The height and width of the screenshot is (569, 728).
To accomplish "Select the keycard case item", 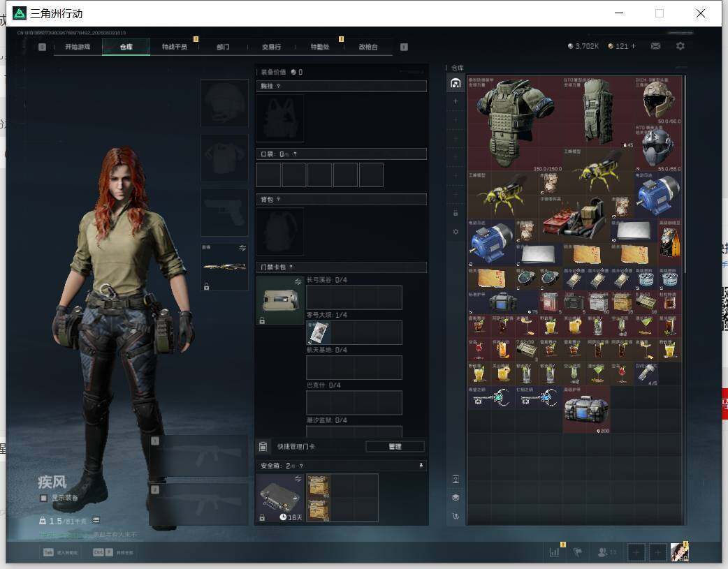I will pos(280,300).
